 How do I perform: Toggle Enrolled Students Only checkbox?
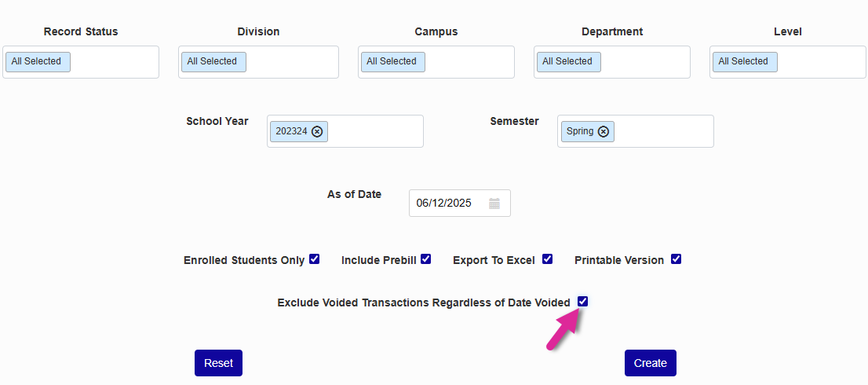[315, 259]
